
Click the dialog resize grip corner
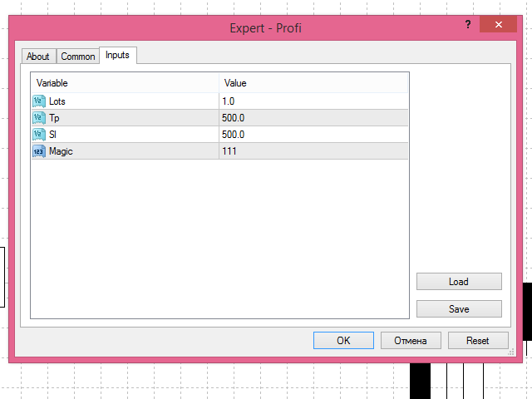[511, 352]
